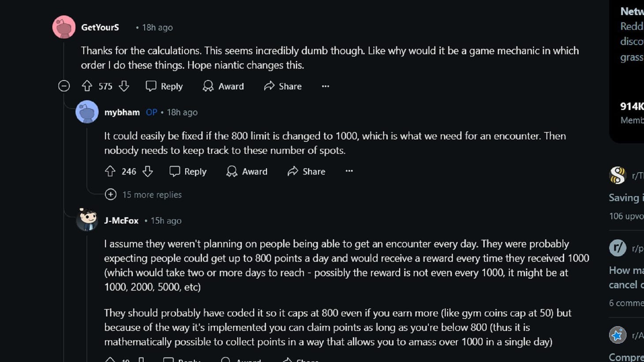The image size is (644, 362).
Task: Upvote GetYourS's comment
Action: 88,86
